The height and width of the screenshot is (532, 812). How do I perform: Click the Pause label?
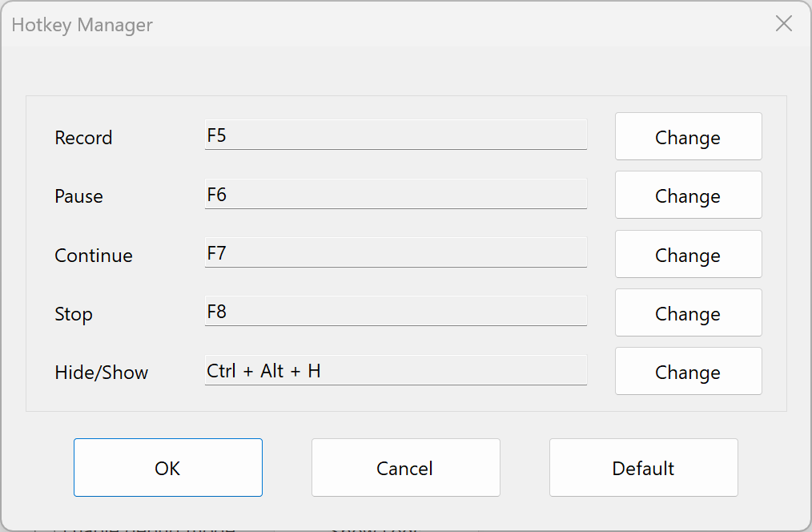(78, 196)
